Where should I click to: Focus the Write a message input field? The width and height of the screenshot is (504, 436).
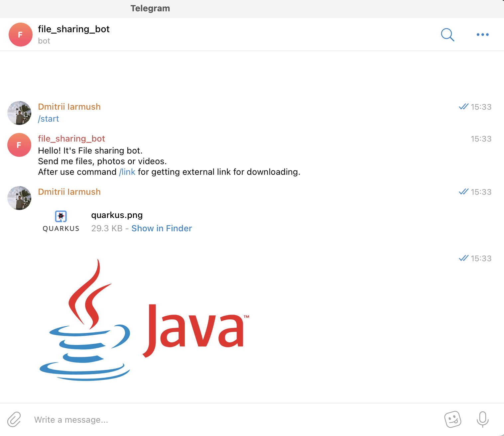tap(233, 420)
